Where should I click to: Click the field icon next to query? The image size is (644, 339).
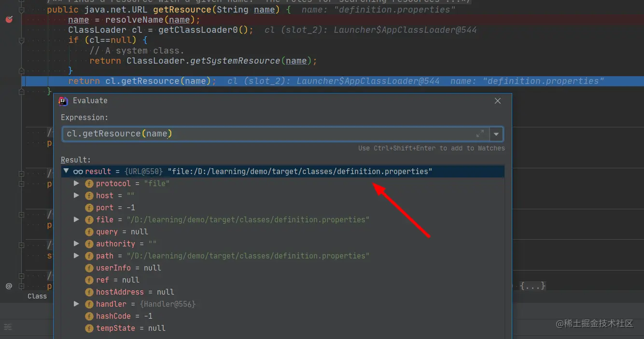point(89,232)
